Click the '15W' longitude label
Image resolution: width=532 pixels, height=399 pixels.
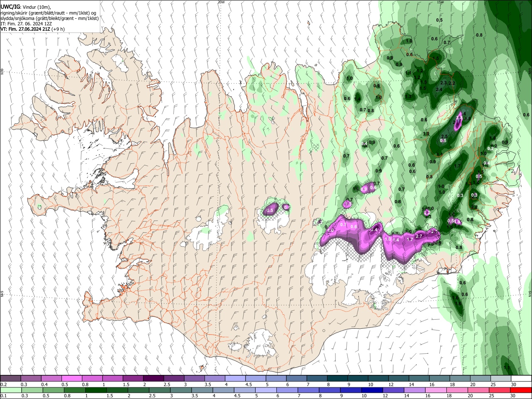coord(440,2)
